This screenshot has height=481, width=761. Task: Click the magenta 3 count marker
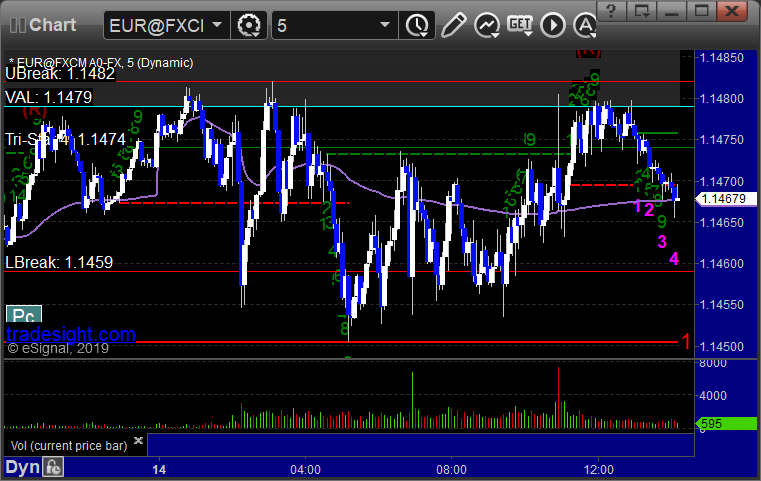662,241
